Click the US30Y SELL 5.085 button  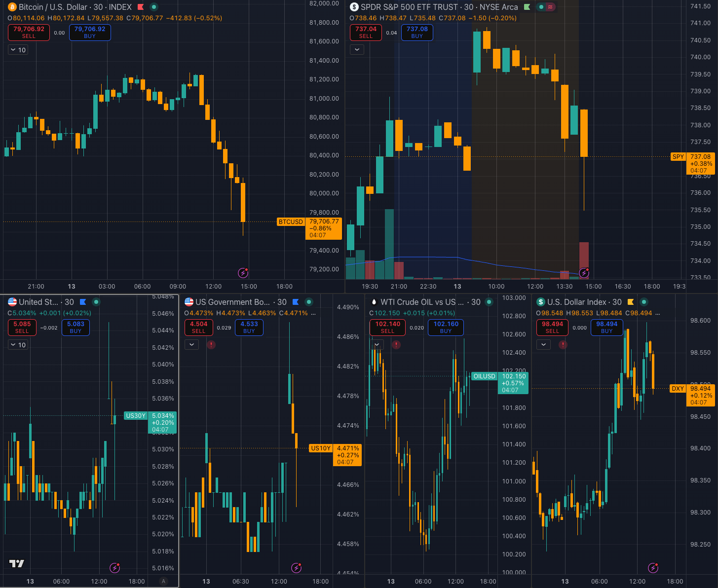[22, 328]
